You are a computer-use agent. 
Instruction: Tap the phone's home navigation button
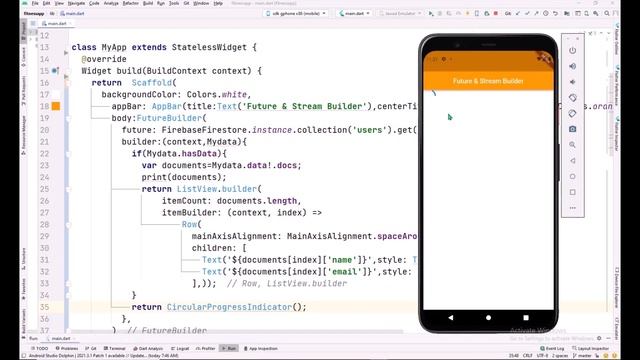(489, 318)
